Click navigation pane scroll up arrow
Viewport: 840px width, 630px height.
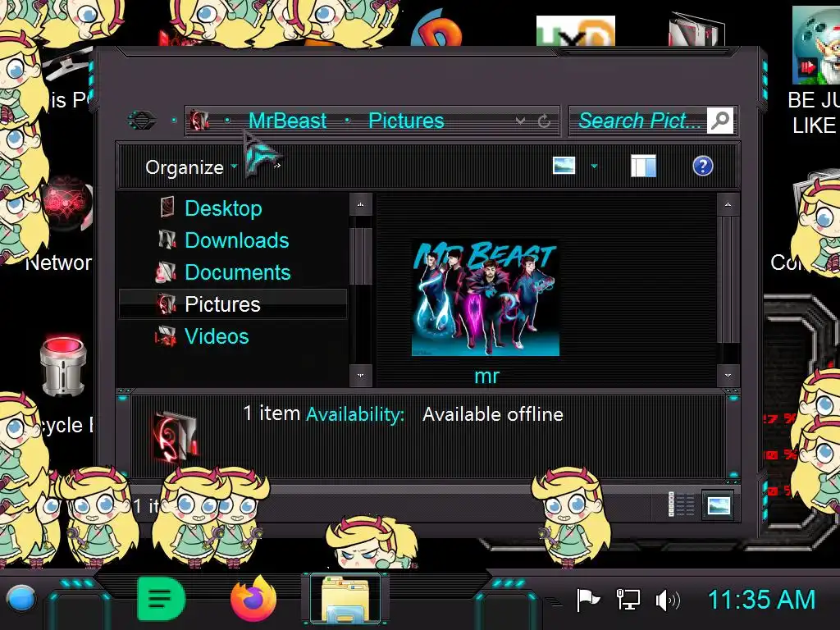[x=361, y=204]
